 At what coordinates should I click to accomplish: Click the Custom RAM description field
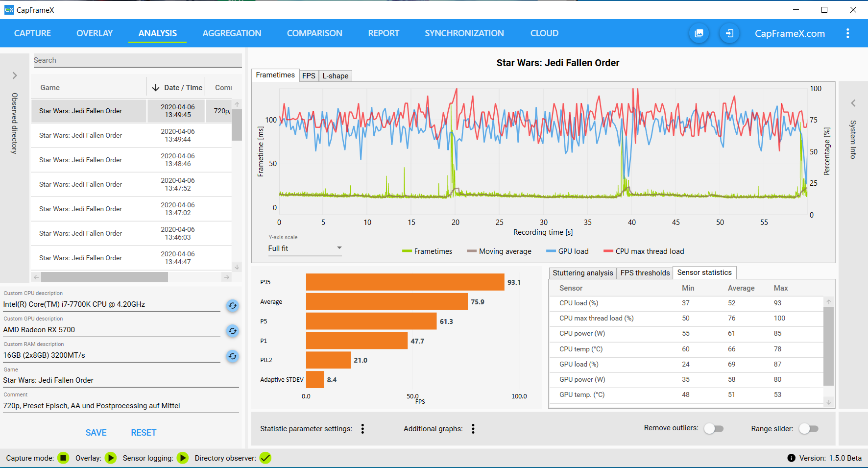(x=112, y=355)
